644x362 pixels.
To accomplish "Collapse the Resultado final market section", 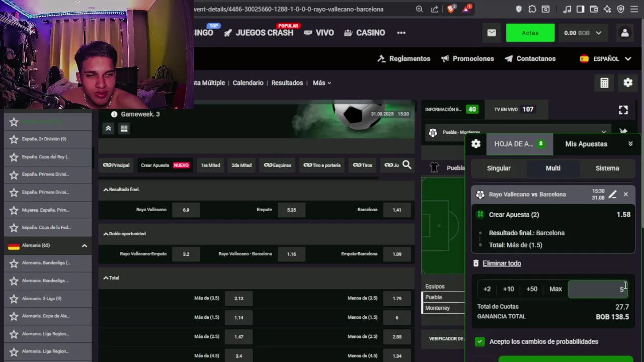I will pyautogui.click(x=106, y=190).
